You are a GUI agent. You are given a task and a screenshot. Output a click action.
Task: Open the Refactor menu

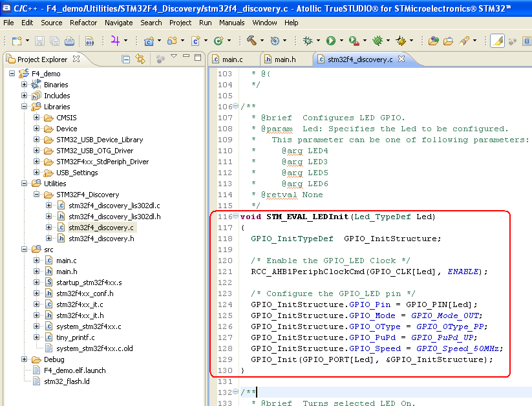pos(83,23)
